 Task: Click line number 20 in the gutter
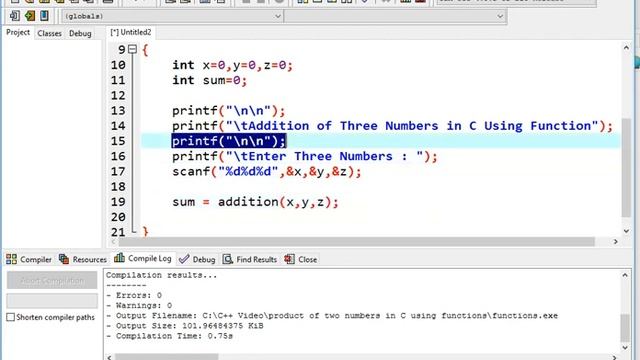click(x=118, y=217)
